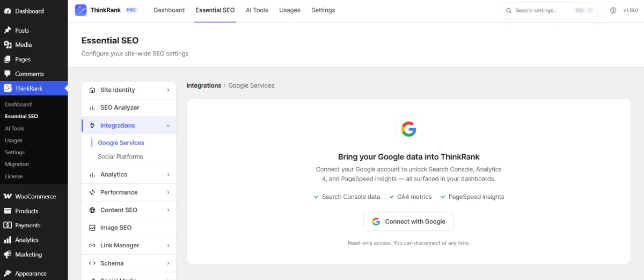Focus the Search settings input field
The image size is (644, 280).
click(549, 10)
